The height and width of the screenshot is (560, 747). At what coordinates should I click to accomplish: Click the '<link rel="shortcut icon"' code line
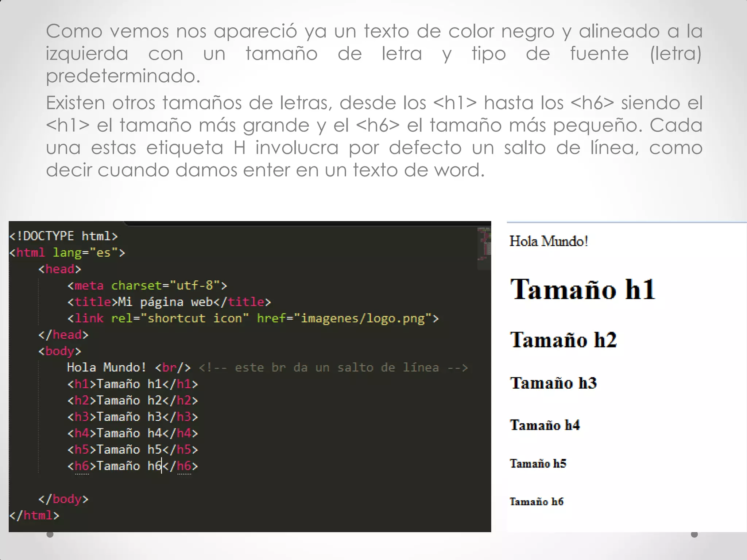[253, 318]
